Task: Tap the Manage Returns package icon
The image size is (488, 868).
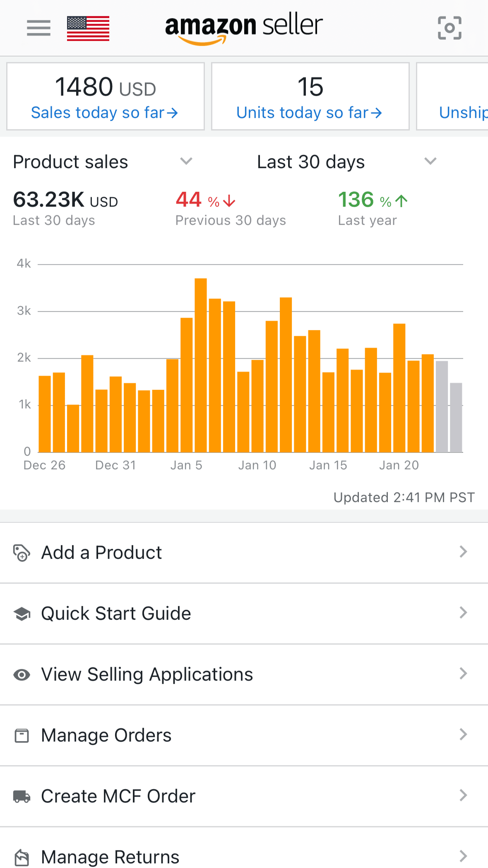Action: coord(22,857)
